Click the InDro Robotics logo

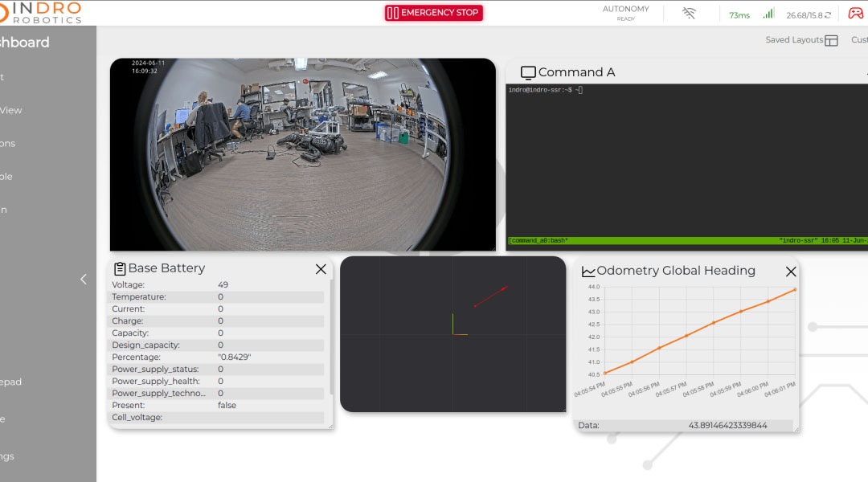click(x=40, y=11)
